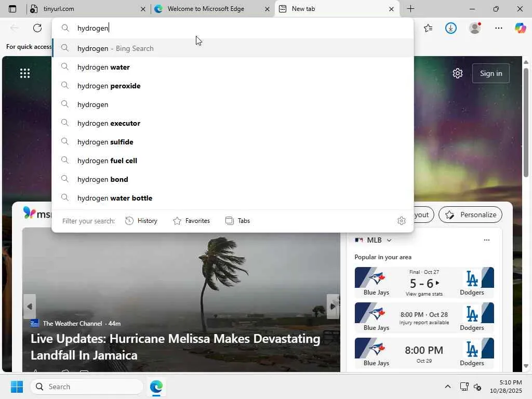
Task: Open the tab actions menu icon
Action: (12, 9)
